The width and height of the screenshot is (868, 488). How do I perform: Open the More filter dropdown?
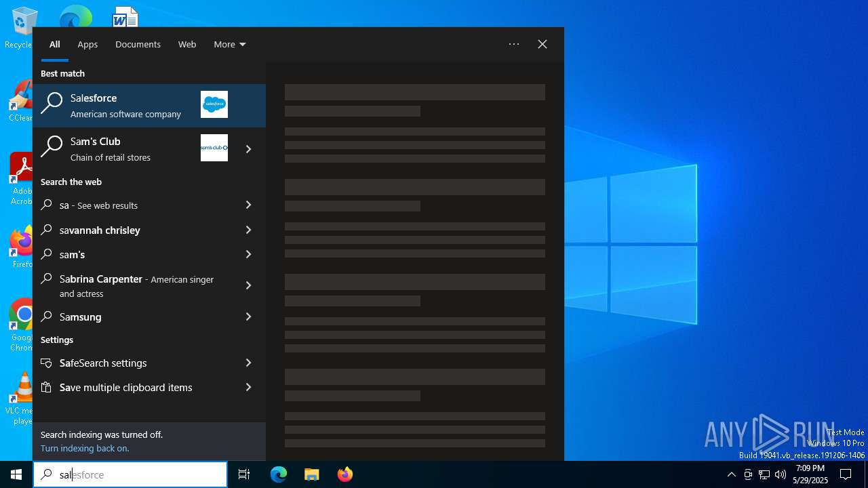pos(230,44)
